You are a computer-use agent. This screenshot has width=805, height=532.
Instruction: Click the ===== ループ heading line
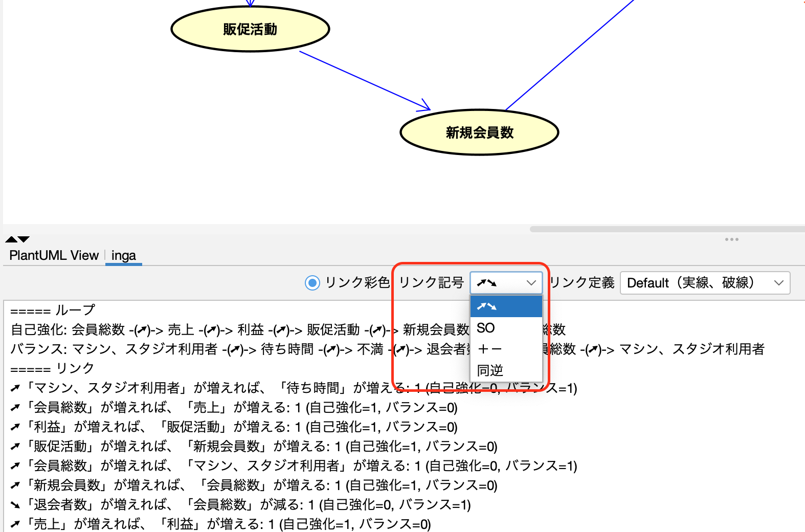pyautogui.click(x=53, y=310)
